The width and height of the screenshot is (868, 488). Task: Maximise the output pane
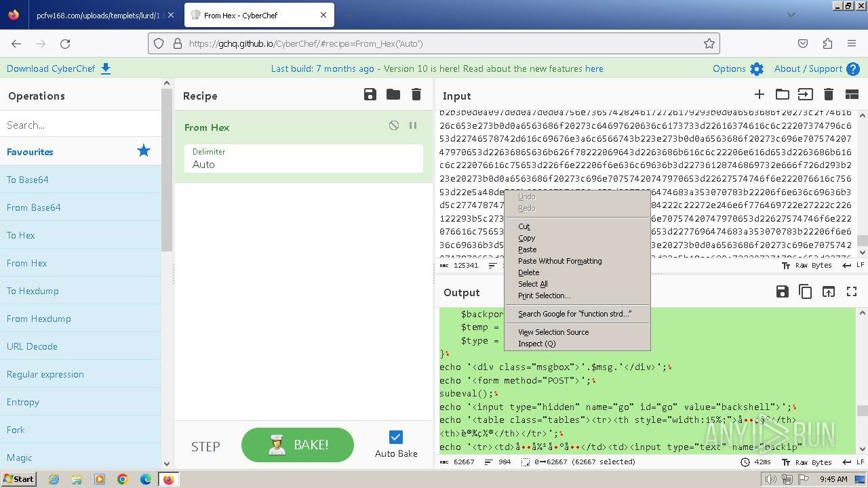(x=852, y=292)
